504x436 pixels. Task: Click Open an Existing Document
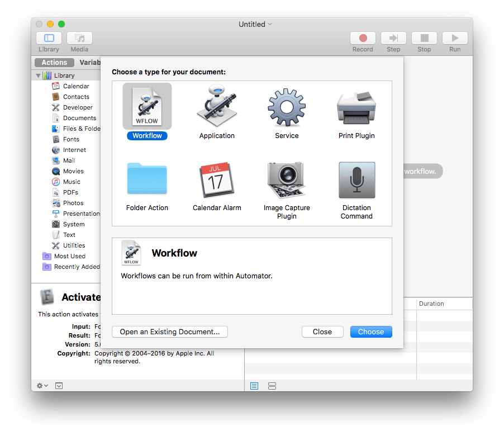tap(169, 331)
